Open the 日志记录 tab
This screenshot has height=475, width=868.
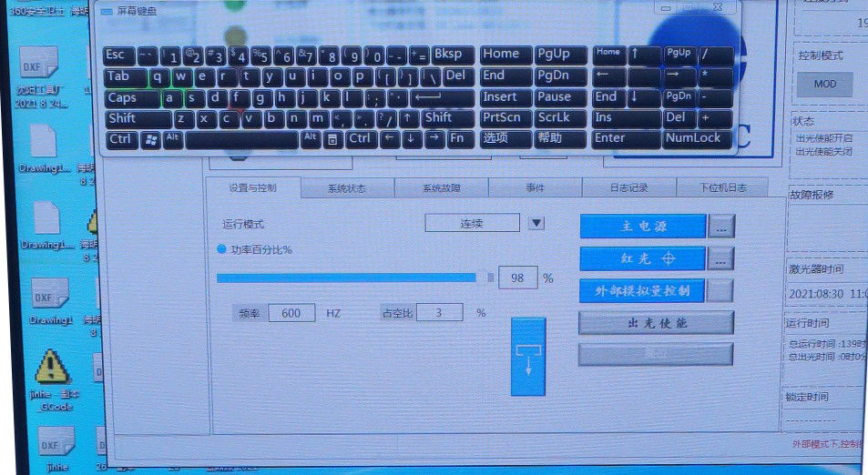coord(628,188)
